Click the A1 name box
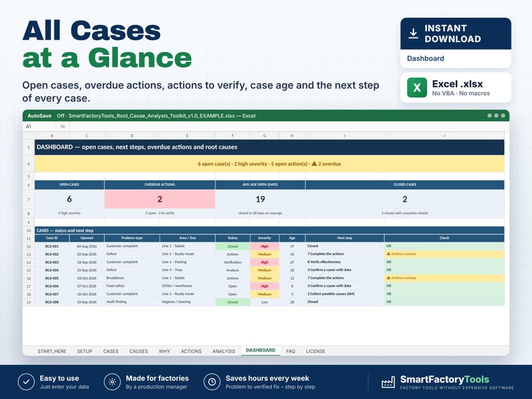 (x=40, y=127)
